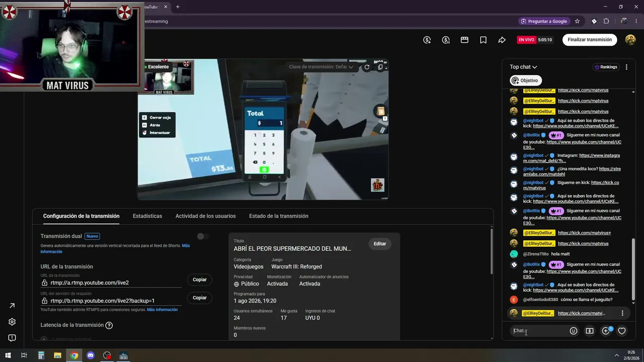Open the studio settings gear icon
The width and height of the screenshot is (644, 362).
point(12,322)
